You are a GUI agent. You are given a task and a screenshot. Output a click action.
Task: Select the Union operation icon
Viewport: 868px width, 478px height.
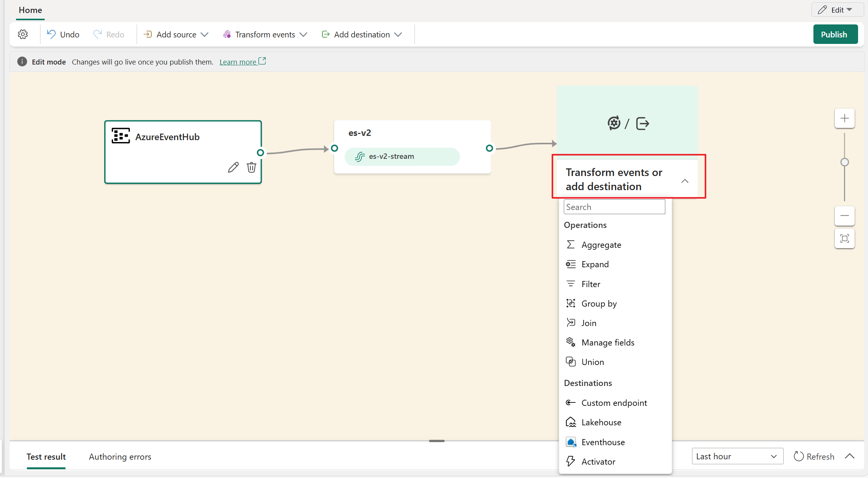pyautogui.click(x=570, y=362)
